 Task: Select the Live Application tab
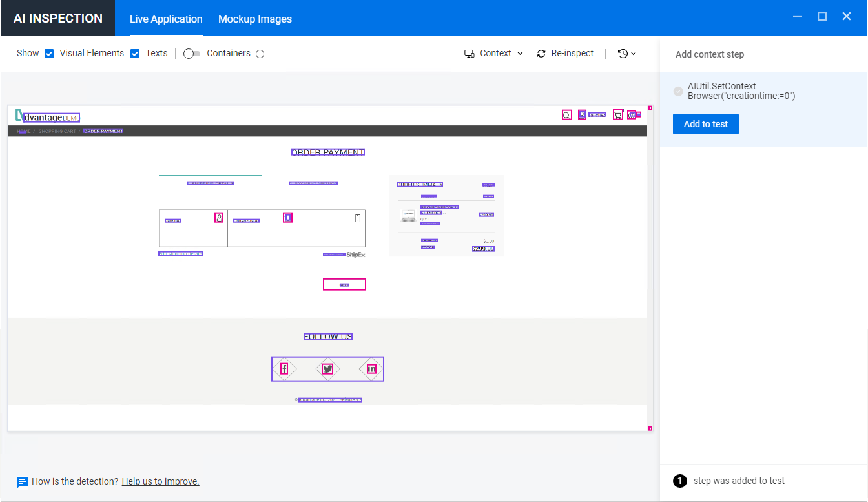point(166,19)
